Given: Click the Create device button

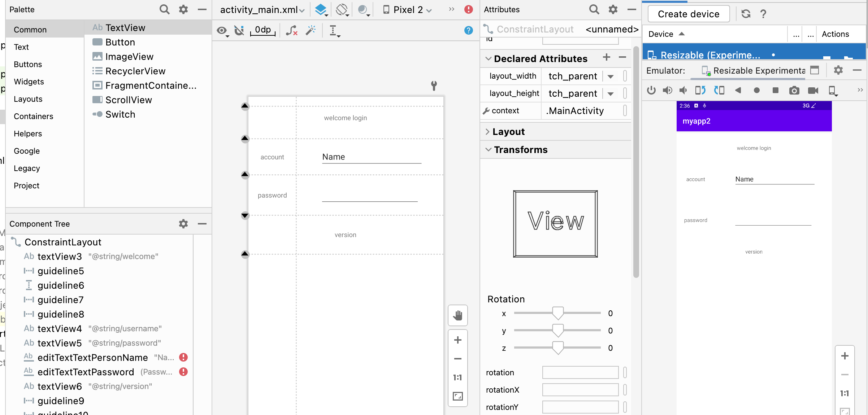Looking at the screenshot, I should coord(688,14).
